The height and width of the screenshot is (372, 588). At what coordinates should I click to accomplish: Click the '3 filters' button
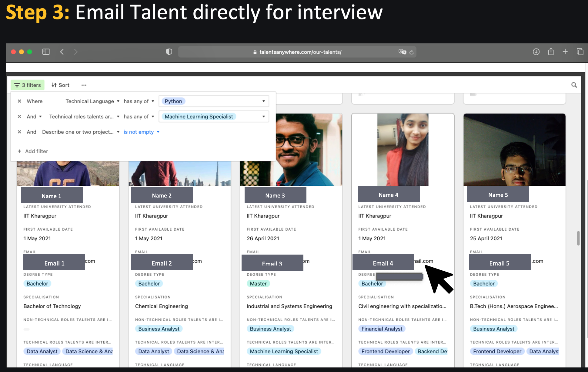coord(27,85)
